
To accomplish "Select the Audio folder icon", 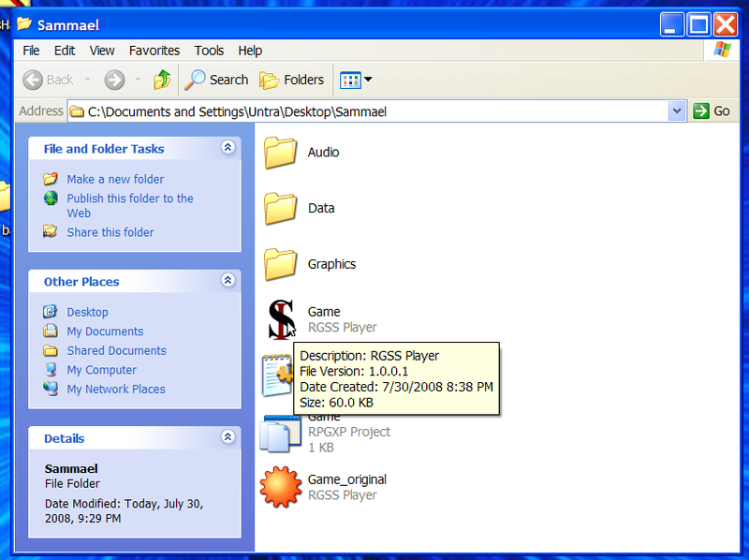I will tap(280, 153).
